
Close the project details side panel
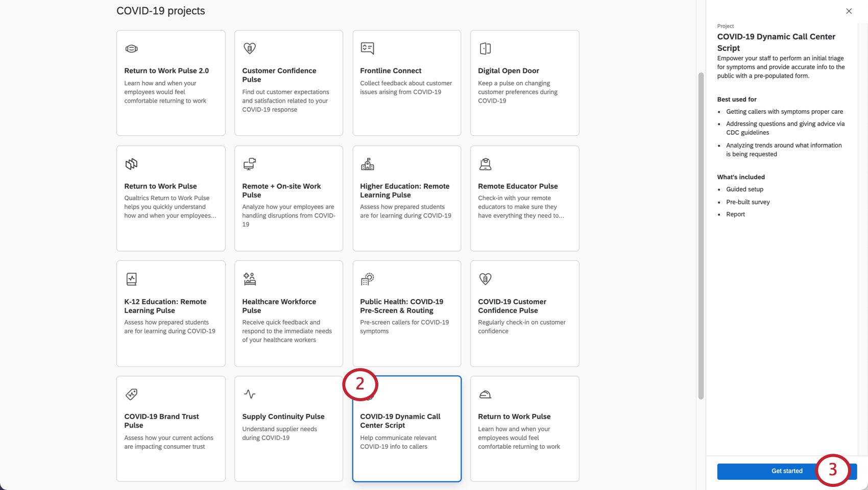[849, 11]
